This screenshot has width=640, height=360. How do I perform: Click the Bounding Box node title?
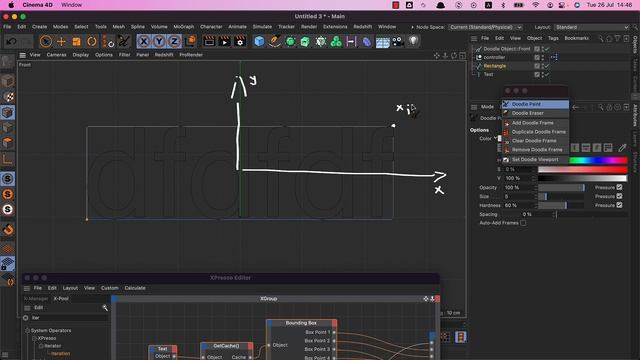point(301,323)
